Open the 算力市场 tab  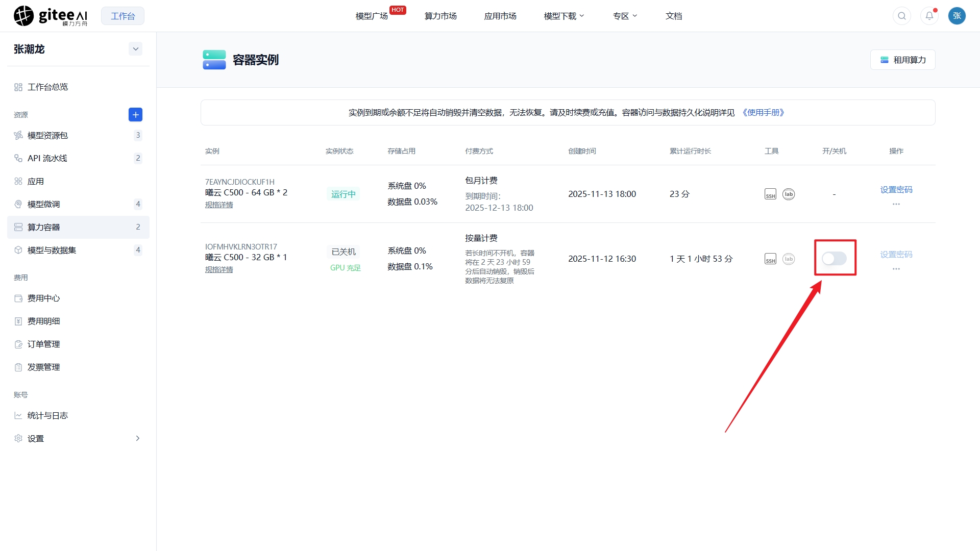440,16
